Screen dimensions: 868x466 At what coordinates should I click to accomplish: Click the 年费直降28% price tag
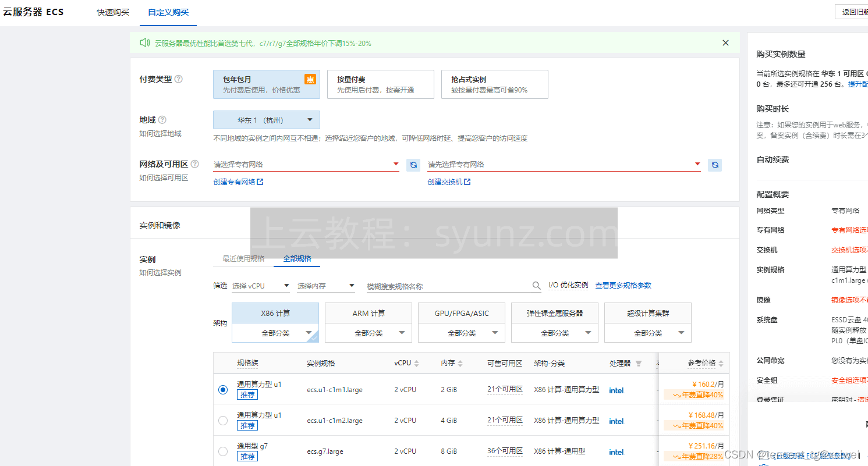(x=694, y=457)
